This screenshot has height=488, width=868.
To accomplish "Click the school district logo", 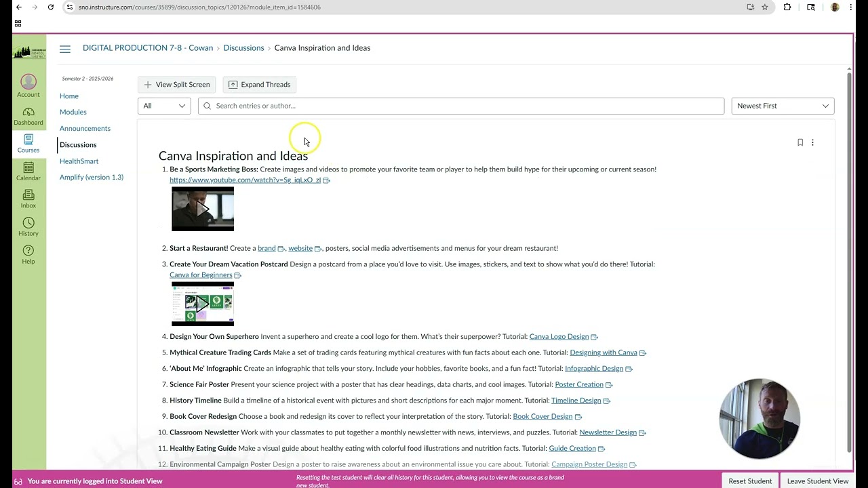I will pyautogui.click(x=28, y=52).
